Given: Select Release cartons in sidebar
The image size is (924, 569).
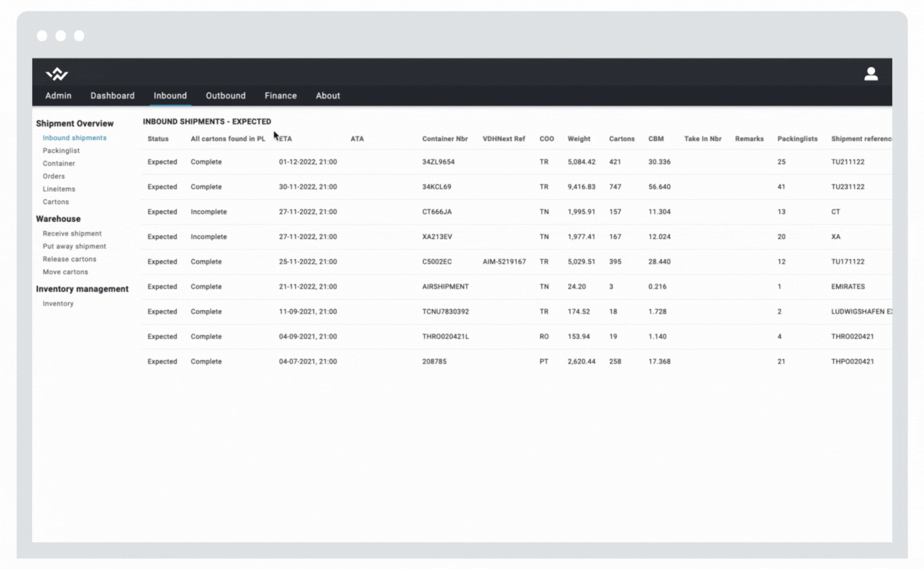Looking at the screenshot, I should (x=69, y=259).
